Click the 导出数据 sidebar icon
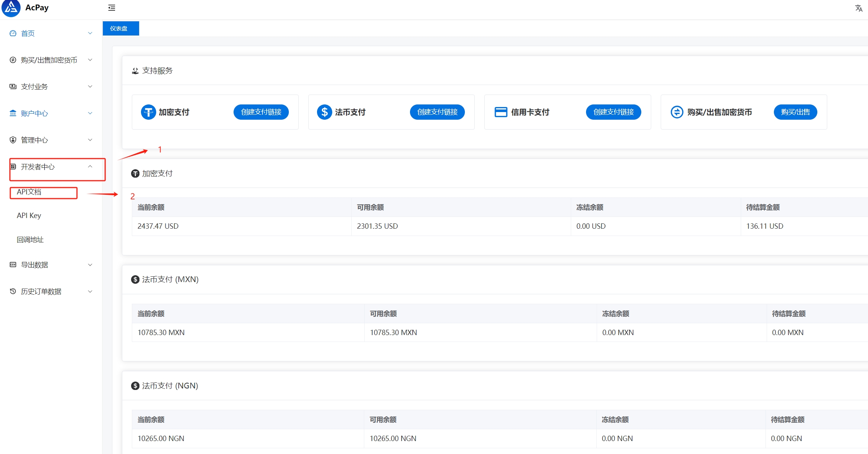The height and width of the screenshot is (454, 868). pos(13,265)
